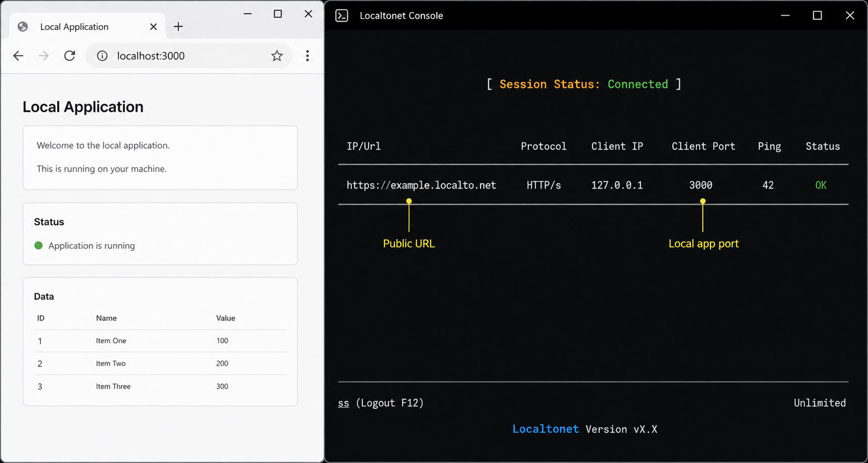Select the Item Three cell

(x=113, y=386)
